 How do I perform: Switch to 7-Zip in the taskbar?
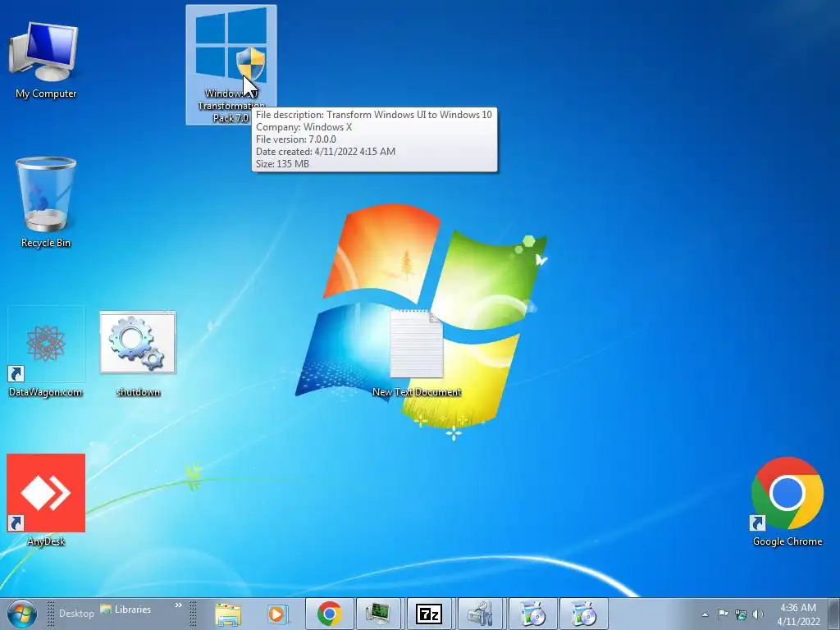[429, 614]
